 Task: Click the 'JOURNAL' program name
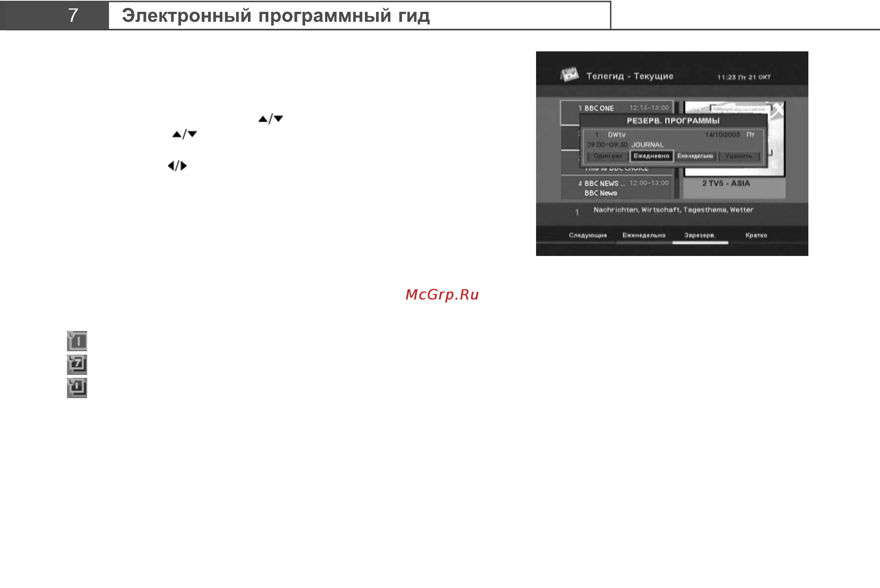point(647,145)
